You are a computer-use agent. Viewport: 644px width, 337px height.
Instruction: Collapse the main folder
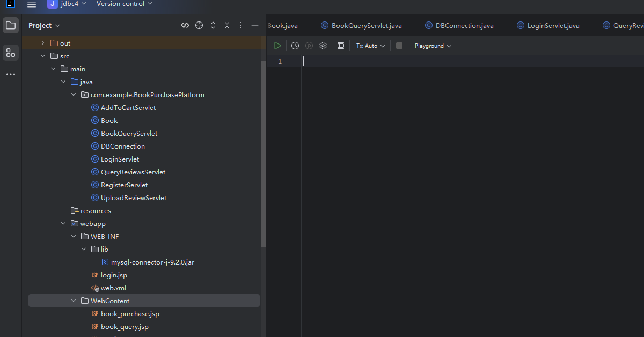(x=53, y=69)
